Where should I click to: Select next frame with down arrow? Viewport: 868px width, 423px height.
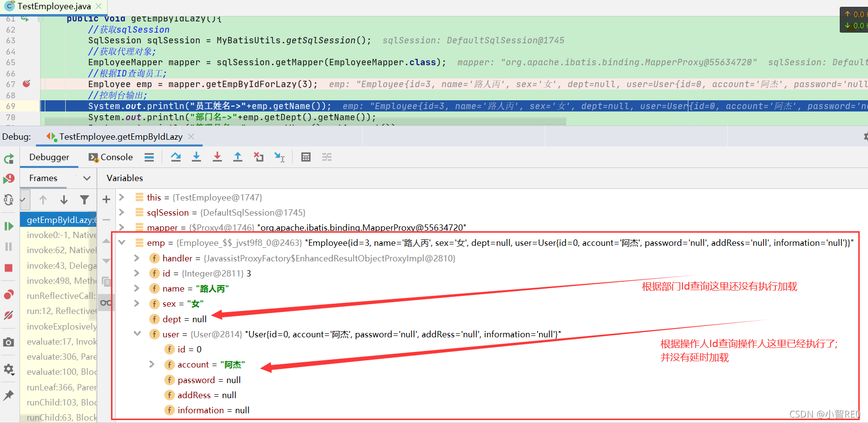[x=64, y=200]
